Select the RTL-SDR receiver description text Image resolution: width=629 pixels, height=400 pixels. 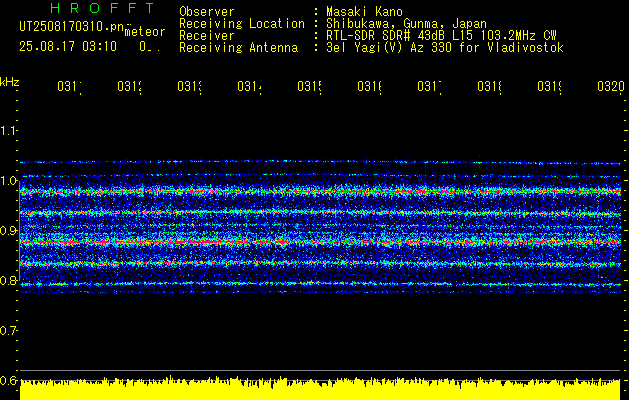click(x=441, y=36)
